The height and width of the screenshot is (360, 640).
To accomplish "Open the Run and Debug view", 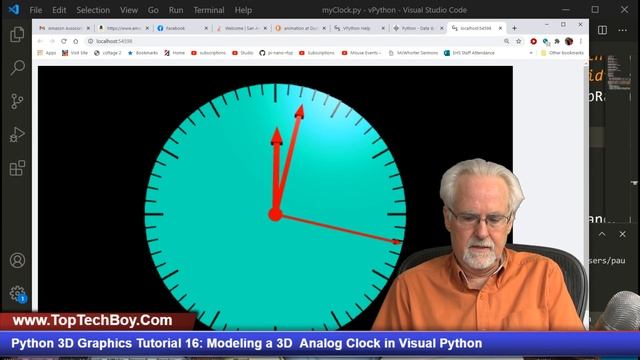I will [x=17, y=134].
